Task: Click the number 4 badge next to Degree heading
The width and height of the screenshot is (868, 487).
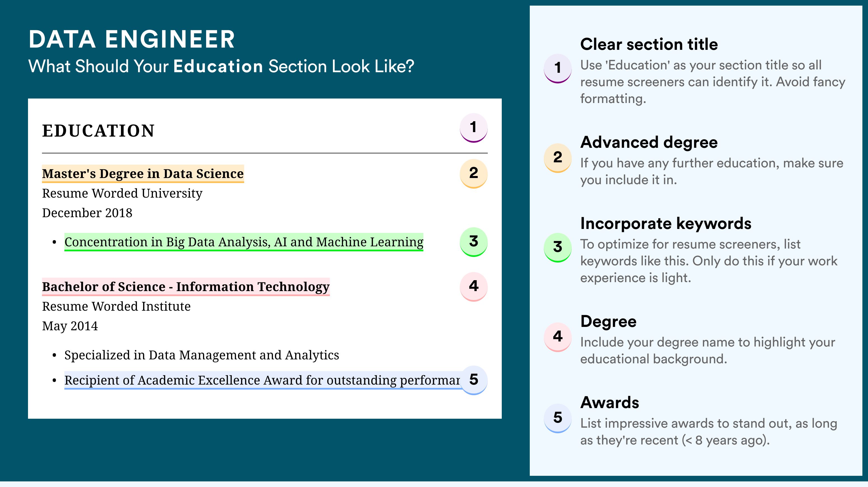Action: [558, 337]
